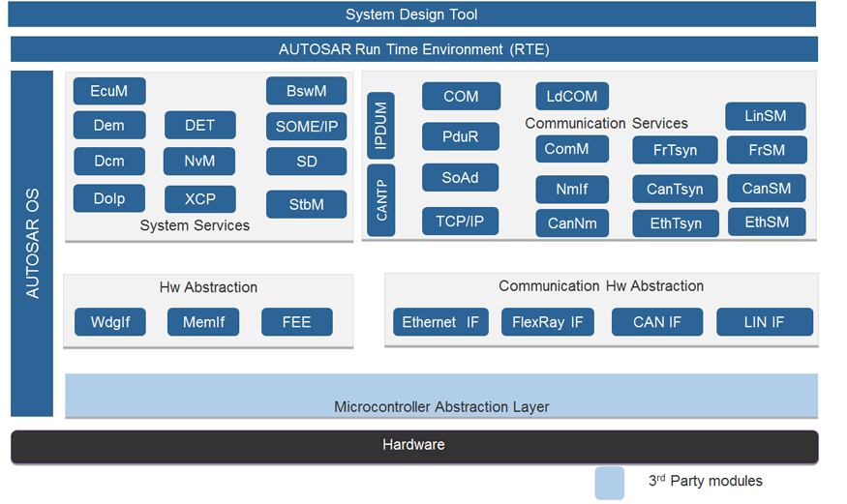Screen dimensions: 847x504
Task: Click the SD module box
Action: [x=306, y=162]
